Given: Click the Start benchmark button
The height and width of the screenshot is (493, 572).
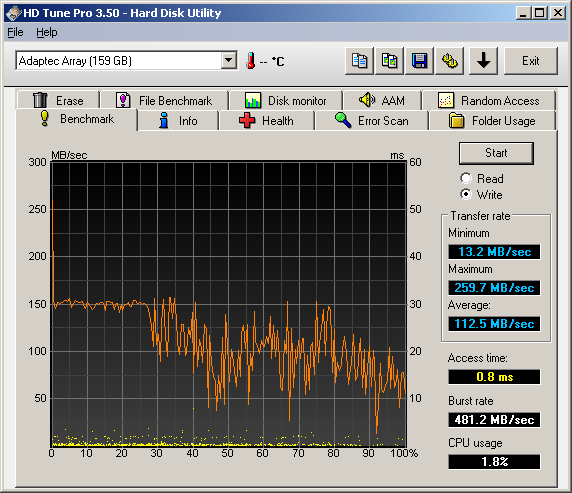Looking at the screenshot, I should tap(496, 153).
